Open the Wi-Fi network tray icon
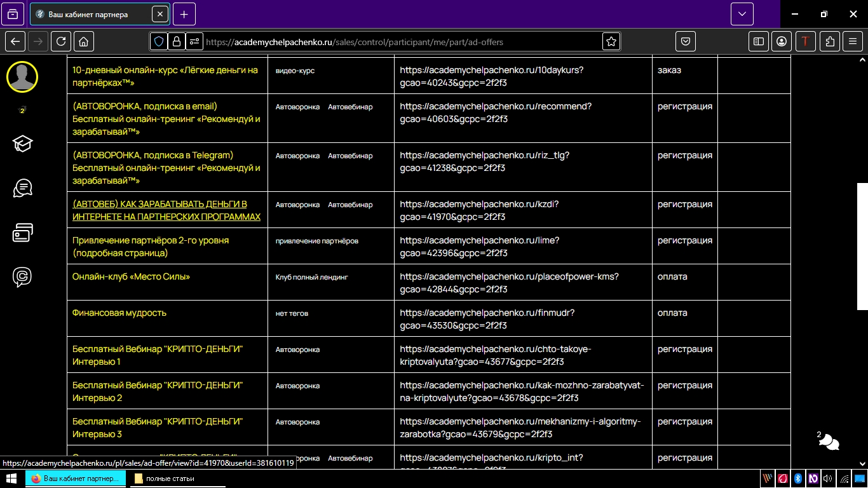Screen dimensions: 868x488 coord(844,478)
